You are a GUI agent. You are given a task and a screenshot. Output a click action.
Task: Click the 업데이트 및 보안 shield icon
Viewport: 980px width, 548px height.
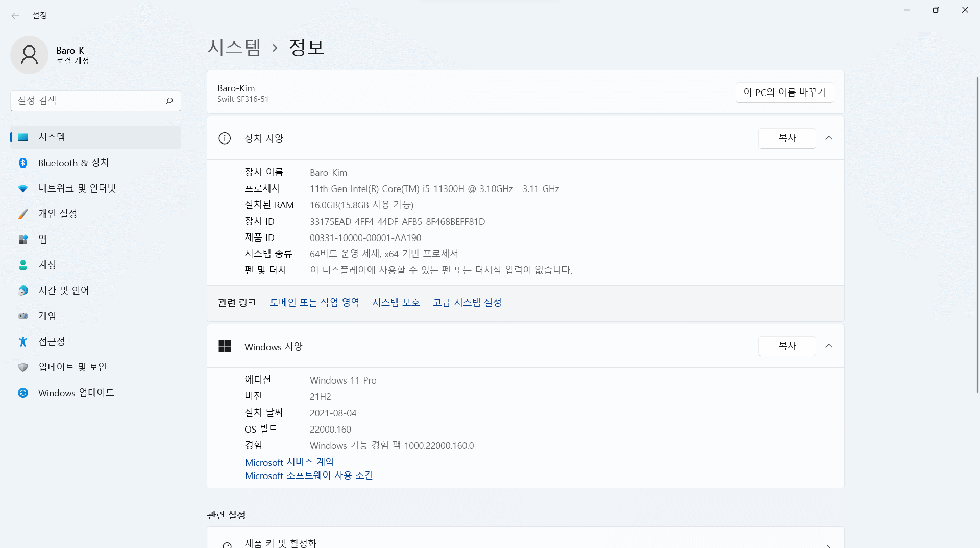[x=23, y=367]
